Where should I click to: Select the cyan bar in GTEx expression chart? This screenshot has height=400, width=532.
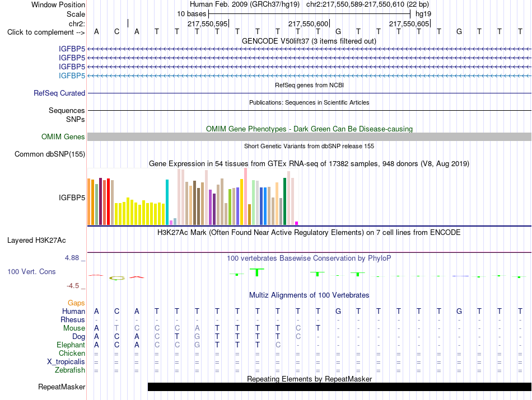pyautogui.click(x=167, y=202)
